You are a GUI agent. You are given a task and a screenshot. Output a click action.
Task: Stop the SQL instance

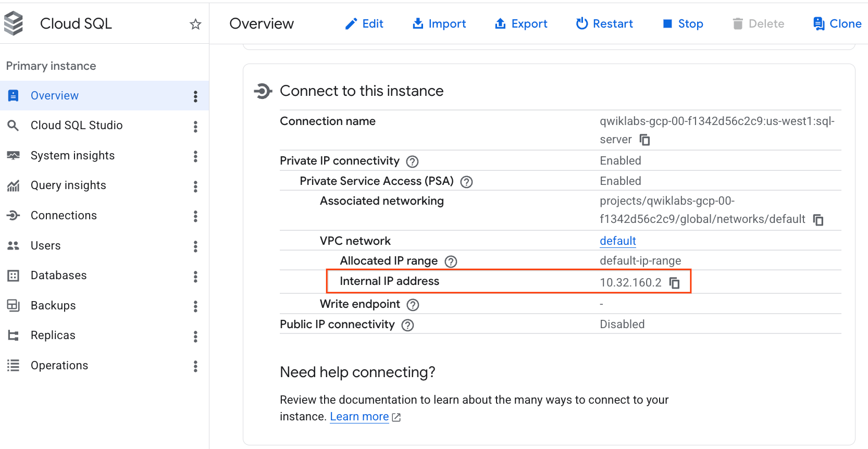pos(683,24)
